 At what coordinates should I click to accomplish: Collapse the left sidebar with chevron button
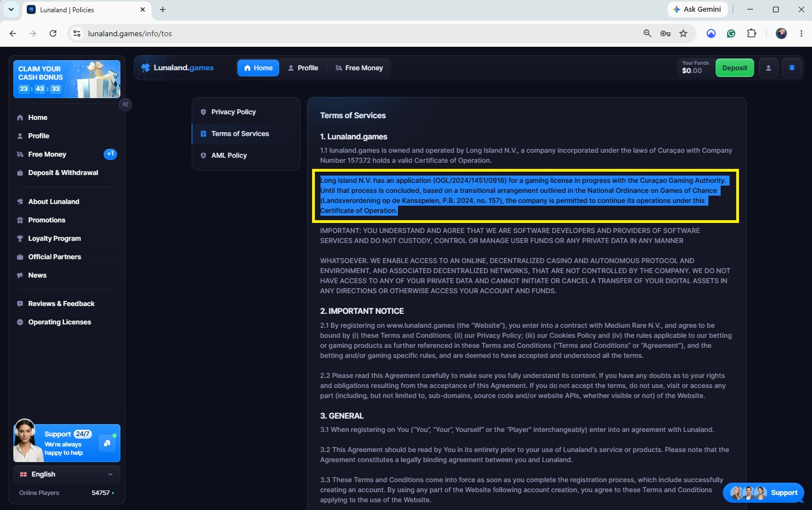pos(125,104)
